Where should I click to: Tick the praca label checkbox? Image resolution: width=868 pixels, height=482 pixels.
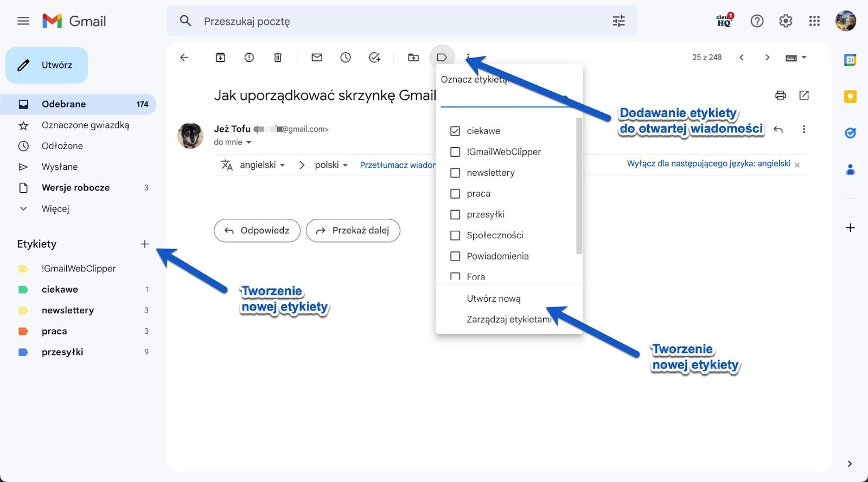455,194
